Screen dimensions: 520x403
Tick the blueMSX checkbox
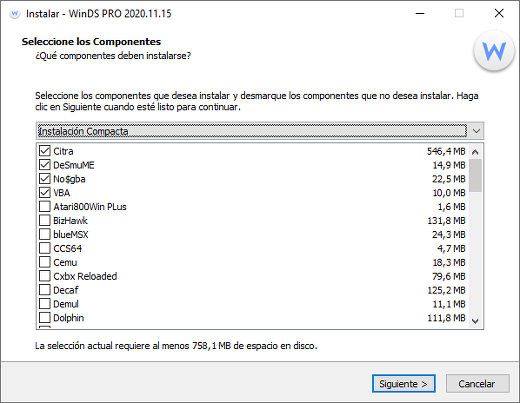[x=45, y=234]
